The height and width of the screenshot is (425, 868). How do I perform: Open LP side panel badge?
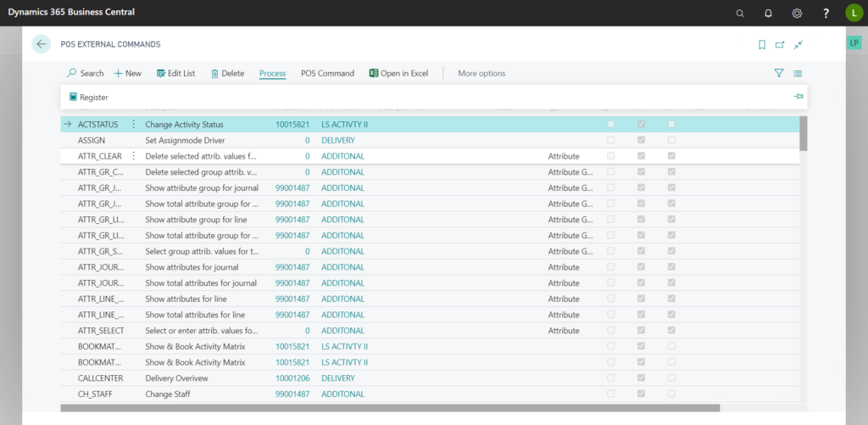point(854,42)
